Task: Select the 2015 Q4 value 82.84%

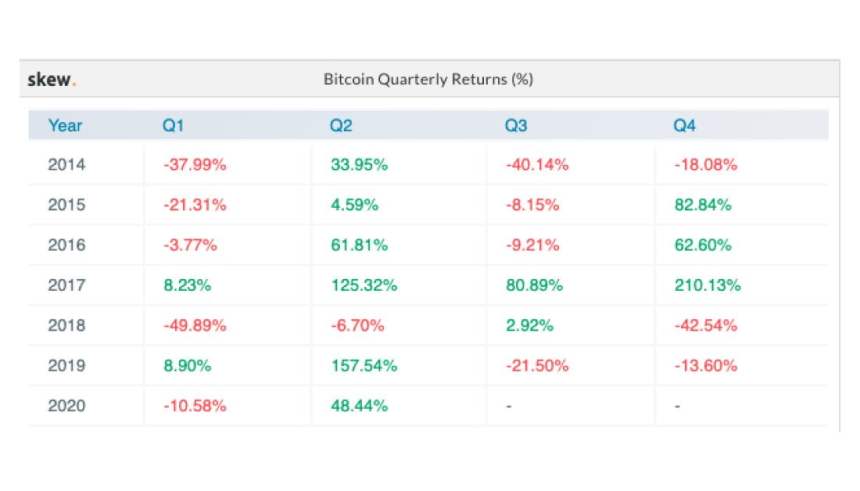Action: click(702, 205)
